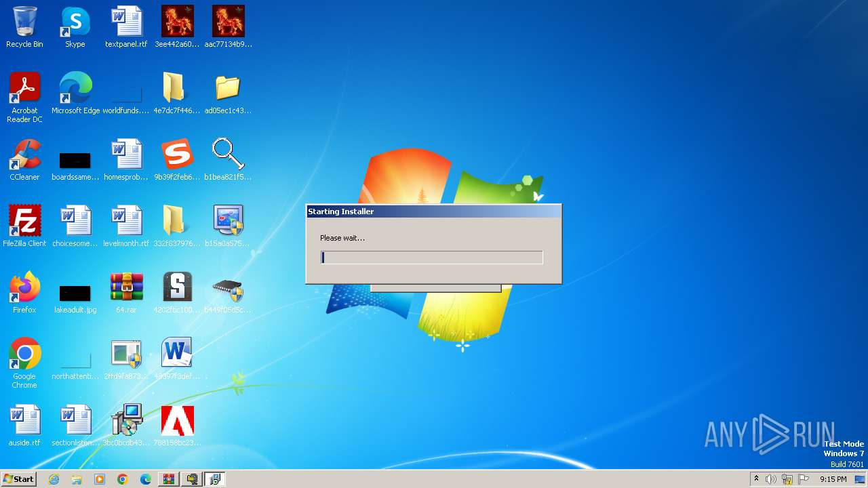This screenshot has width=868, height=488.
Task: Select the aac77134b9 fire horse icon
Action: pyautogui.click(x=228, y=27)
